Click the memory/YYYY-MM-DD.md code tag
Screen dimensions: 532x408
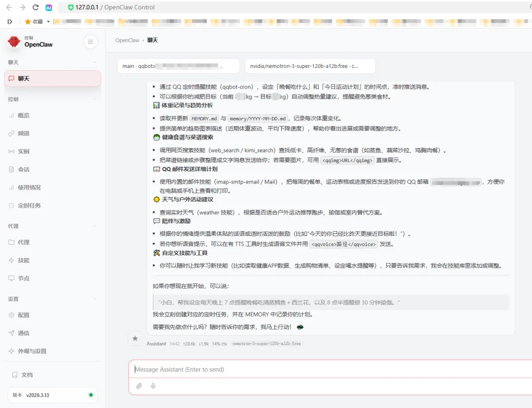click(258, 119)
